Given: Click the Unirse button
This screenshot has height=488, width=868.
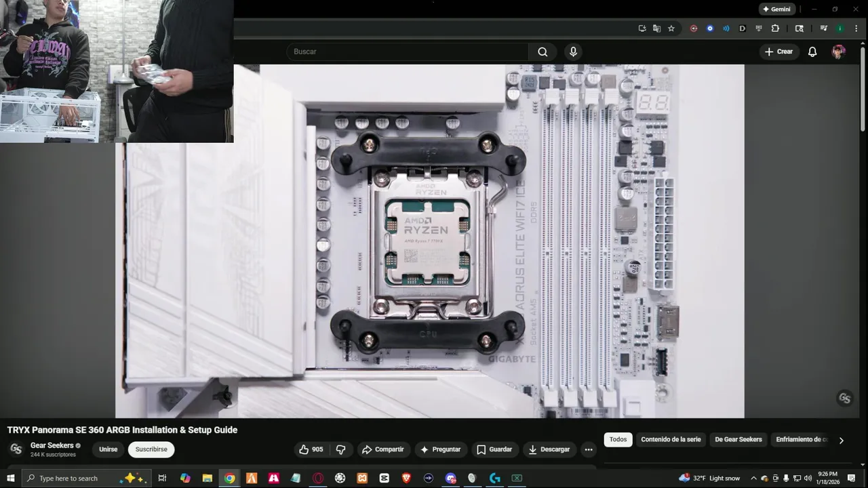Looking at the screenshot, I should [x=108, y=449].
